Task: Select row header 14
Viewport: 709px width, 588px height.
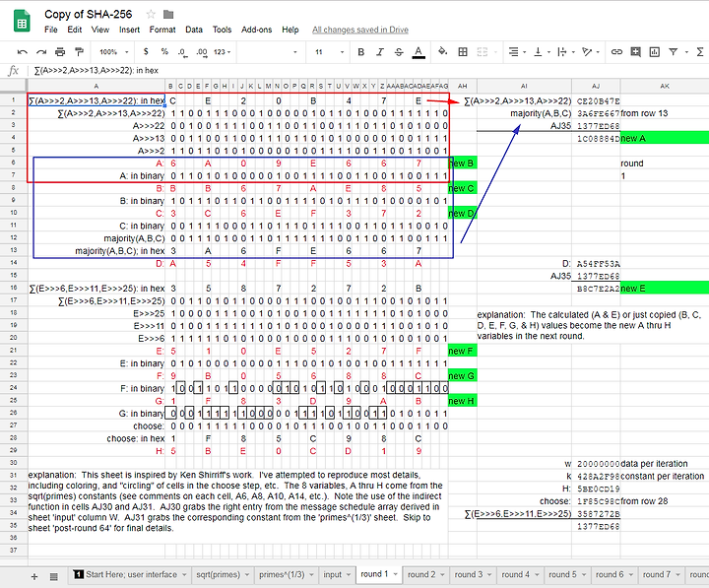Action: 14,263
